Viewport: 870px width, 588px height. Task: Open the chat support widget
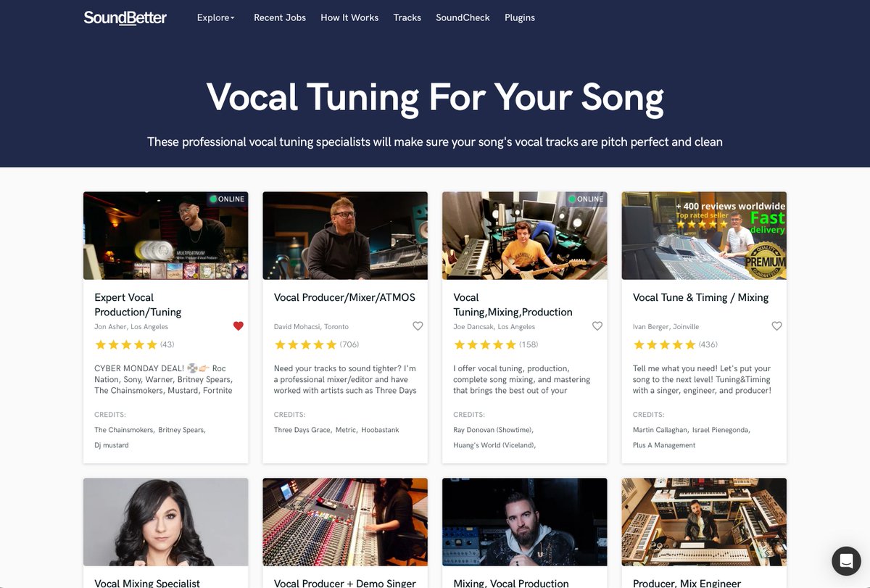pyautogui.click(x=845, y=560)
